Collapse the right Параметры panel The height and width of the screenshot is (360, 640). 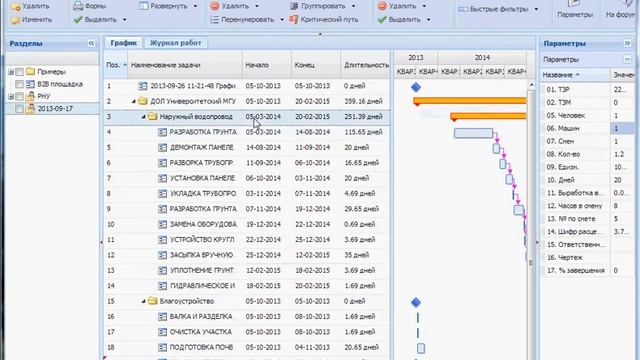coord(627,43)
